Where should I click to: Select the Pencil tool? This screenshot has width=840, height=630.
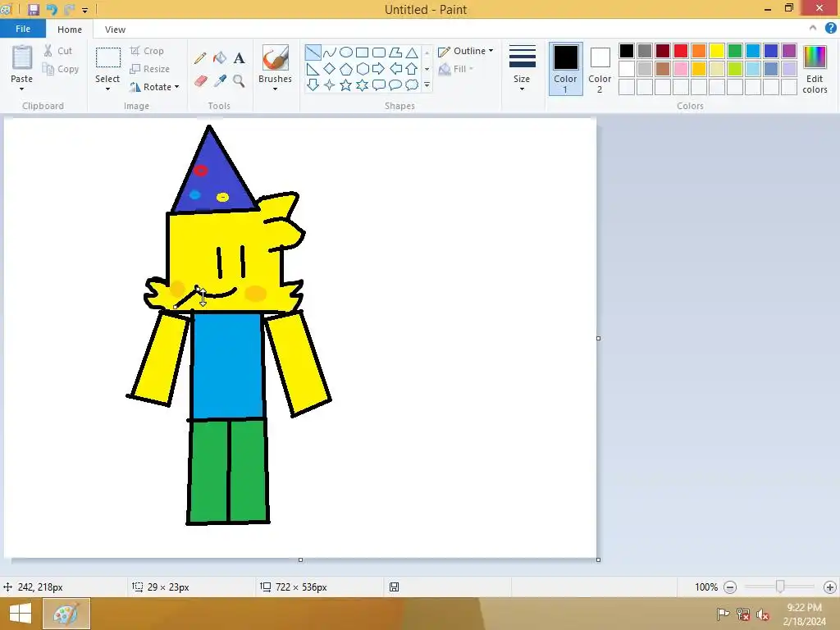(200, 58)
